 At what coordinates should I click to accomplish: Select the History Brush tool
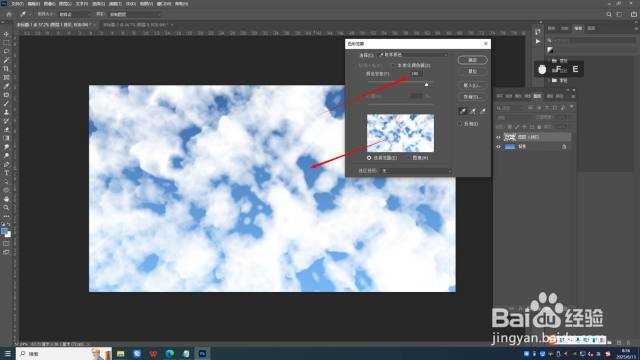pyautogui.click(x=6, y=121)
